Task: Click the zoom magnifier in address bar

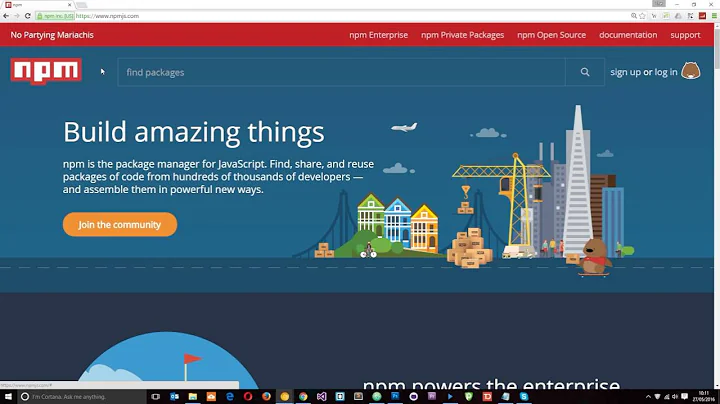Action: 634,16
